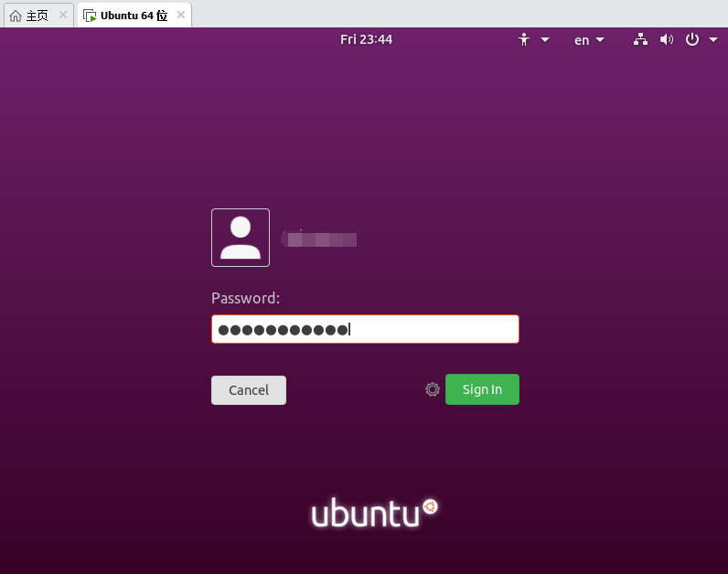The image size is (728, 574).
Task: Click the en input language indicator
Action: 582,40
